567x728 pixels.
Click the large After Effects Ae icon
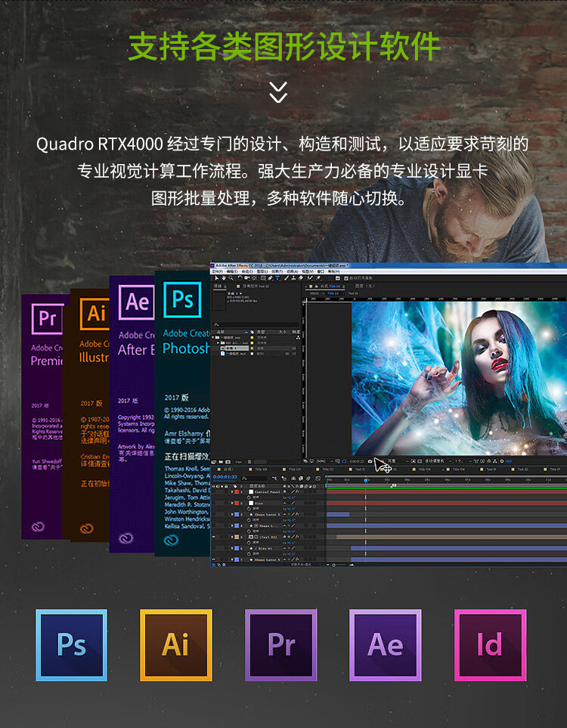point(386,645)
